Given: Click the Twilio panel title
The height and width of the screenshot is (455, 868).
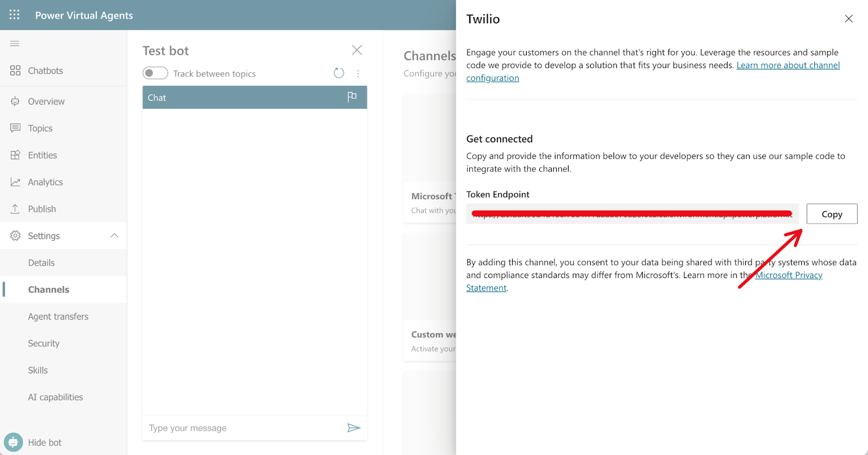Looking at the screenshot, I should [483, 19].
